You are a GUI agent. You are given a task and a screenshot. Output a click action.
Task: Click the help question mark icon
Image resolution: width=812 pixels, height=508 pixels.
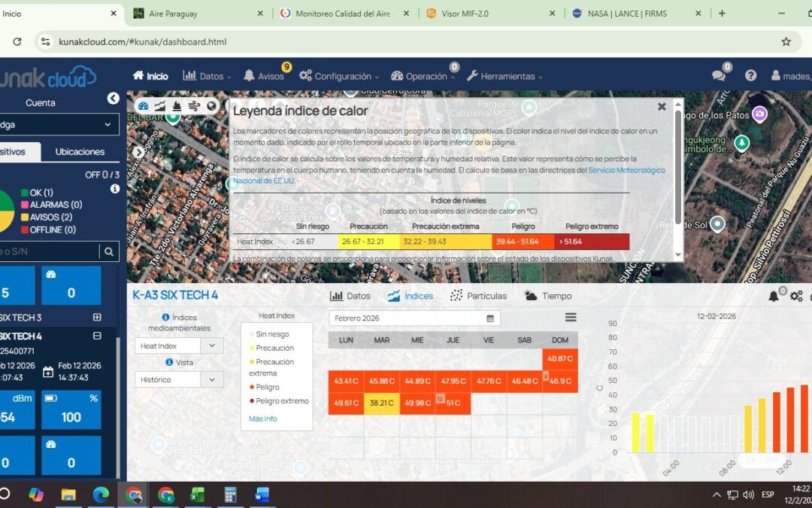coord(750,75)
